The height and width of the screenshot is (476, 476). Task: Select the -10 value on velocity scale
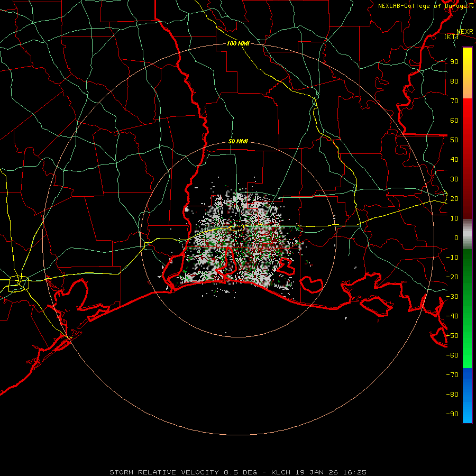tap(452, 258)
